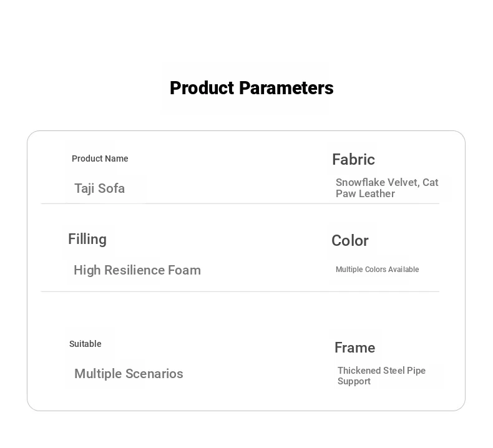The width and height of the screenshot is (493, 448).
Task: Click the word Support in frame value
Action: [x=354, y=381]
